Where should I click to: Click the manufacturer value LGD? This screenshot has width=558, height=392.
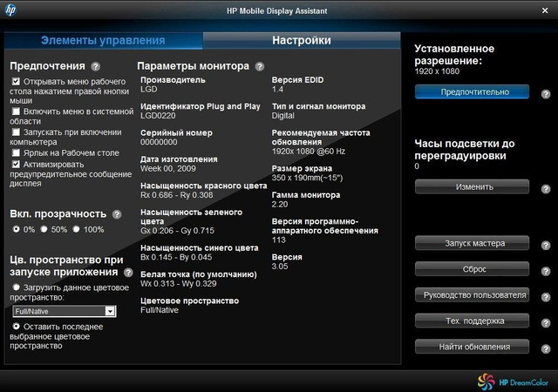tap(149, 89)
